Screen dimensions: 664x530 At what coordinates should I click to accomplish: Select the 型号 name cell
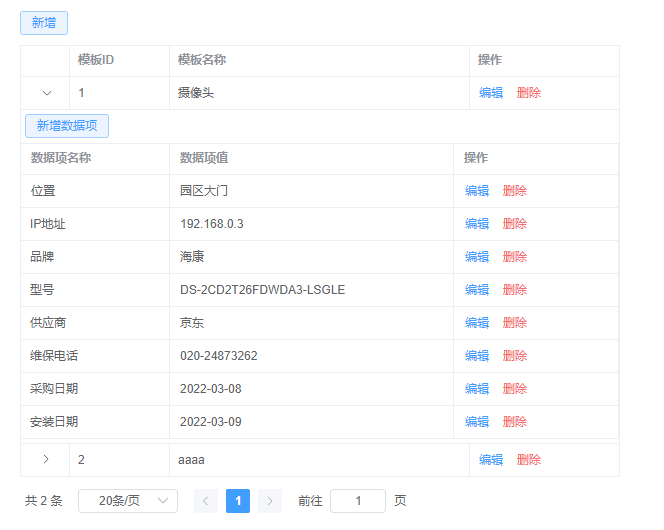pos(95,290)
